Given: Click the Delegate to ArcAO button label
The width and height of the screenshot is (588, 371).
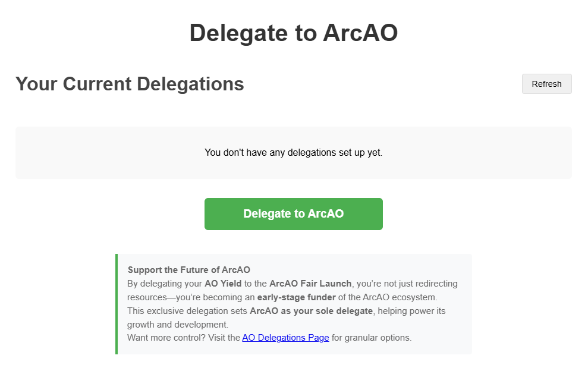Looking at the screenshot, I should pyautogui.click(x=293, y=213).
